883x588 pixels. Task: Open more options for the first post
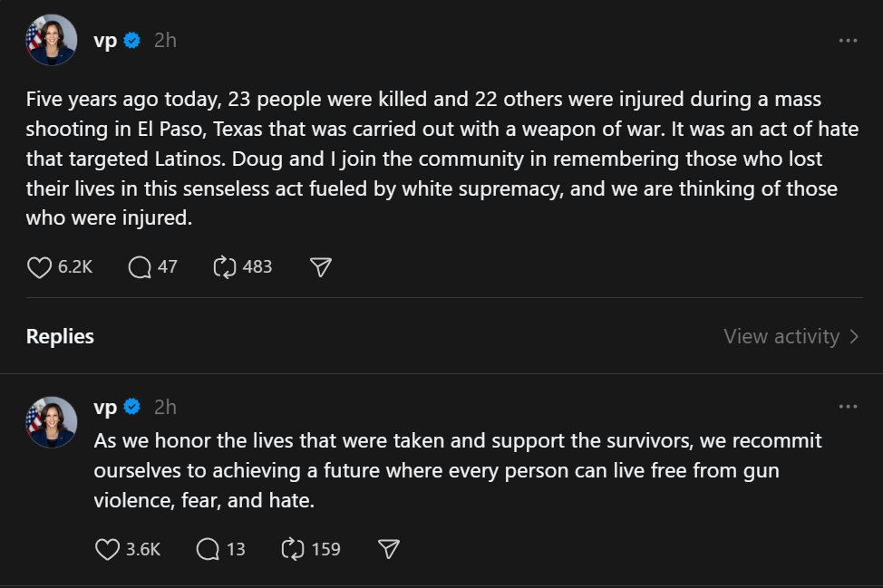coord(848,41)
